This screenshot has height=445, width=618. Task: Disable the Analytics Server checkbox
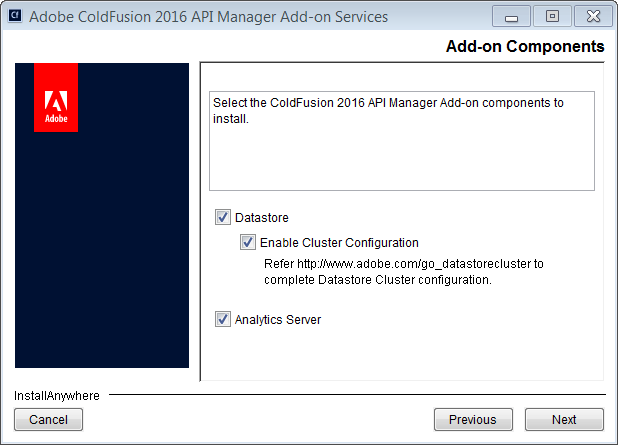[222, 320]
